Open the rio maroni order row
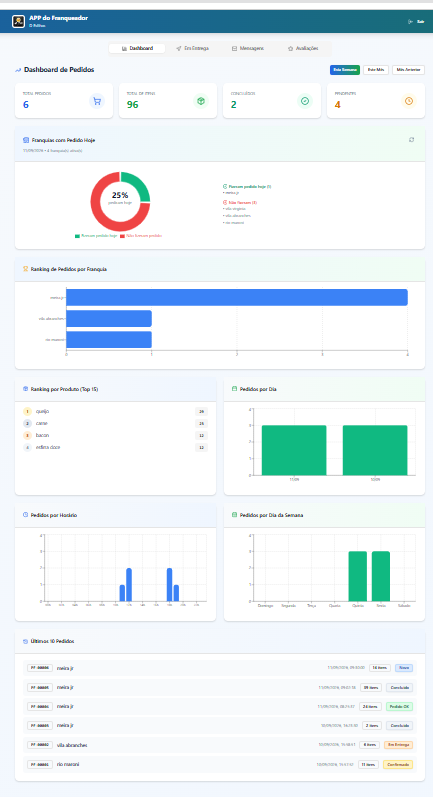 click(220, 764)
